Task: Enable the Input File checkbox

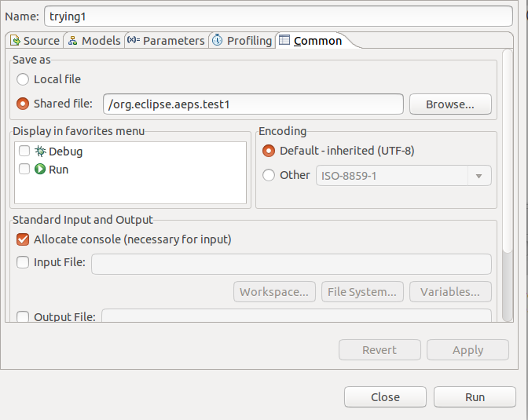Action: tap(23, 262)
